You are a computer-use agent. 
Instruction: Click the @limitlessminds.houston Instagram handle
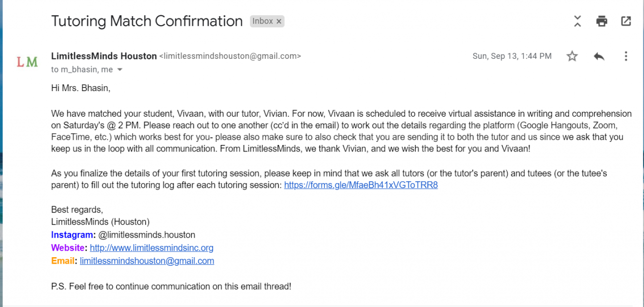coord(146,235)
